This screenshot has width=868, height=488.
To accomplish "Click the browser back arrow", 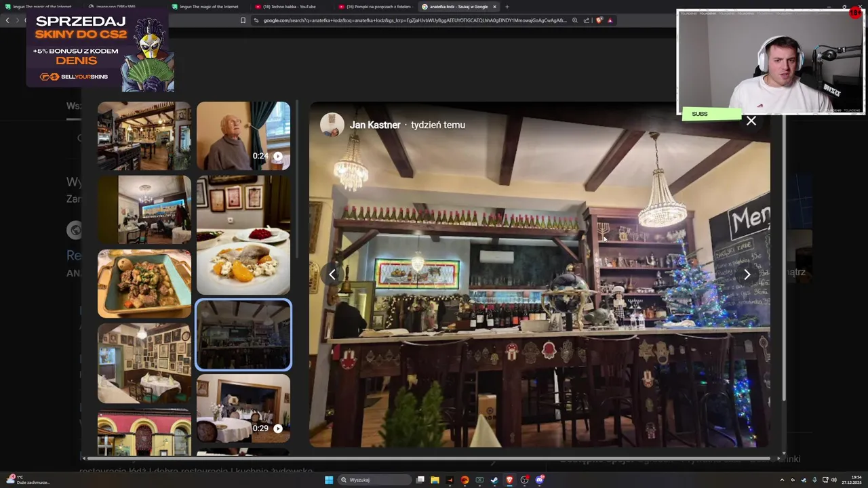I will [7, 20].
